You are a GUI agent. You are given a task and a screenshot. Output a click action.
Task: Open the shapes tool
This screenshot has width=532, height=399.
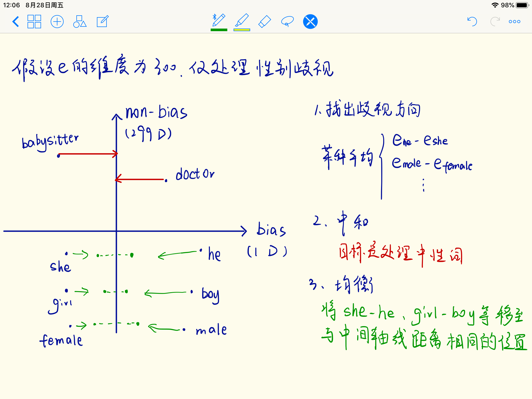pyautogui.click(x=79, y=22)
